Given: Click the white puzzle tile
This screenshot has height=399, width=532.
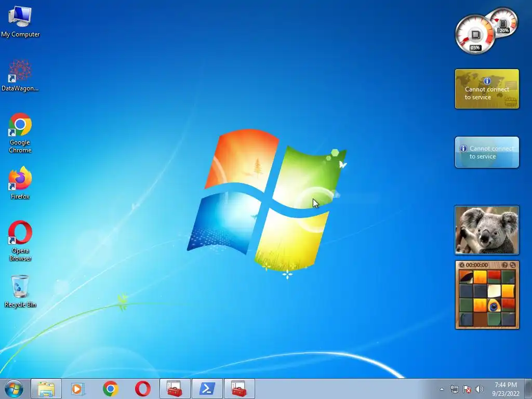Looking at the screenshot, I should coord(494,291).
